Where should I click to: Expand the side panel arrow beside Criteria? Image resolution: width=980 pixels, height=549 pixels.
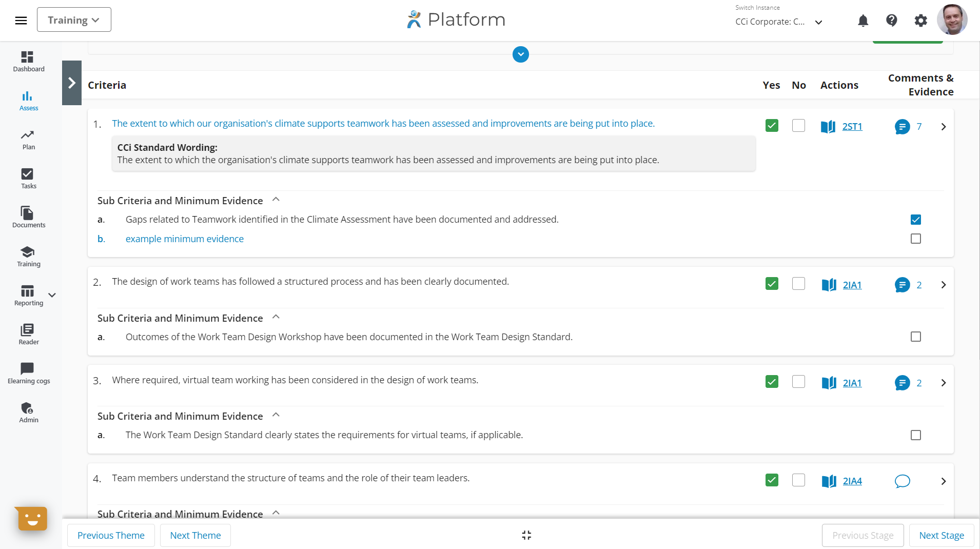point(72,83)
